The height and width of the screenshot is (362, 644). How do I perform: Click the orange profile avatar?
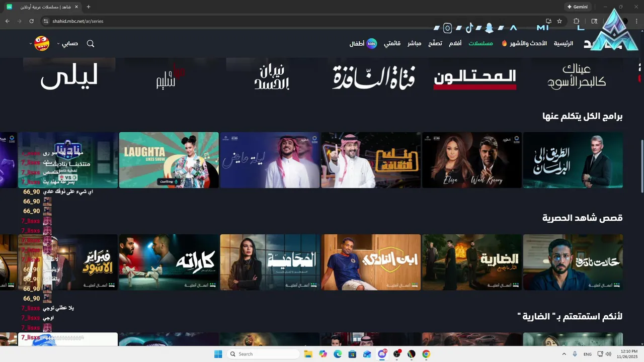pos(42,43)
